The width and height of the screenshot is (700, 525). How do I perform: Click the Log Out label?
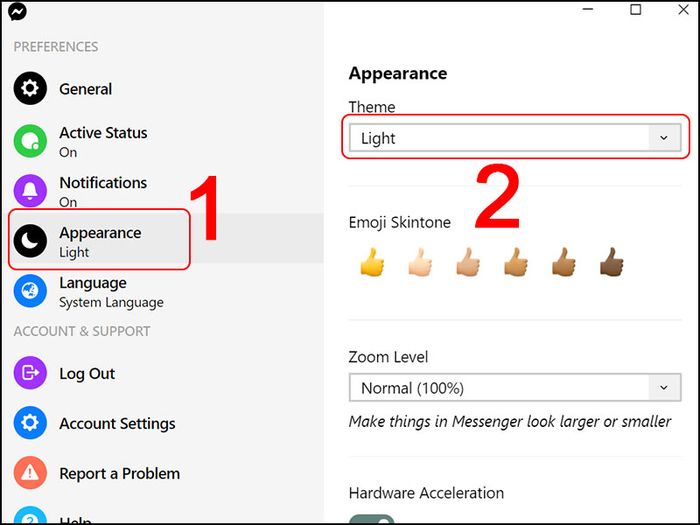pos(87,373)
